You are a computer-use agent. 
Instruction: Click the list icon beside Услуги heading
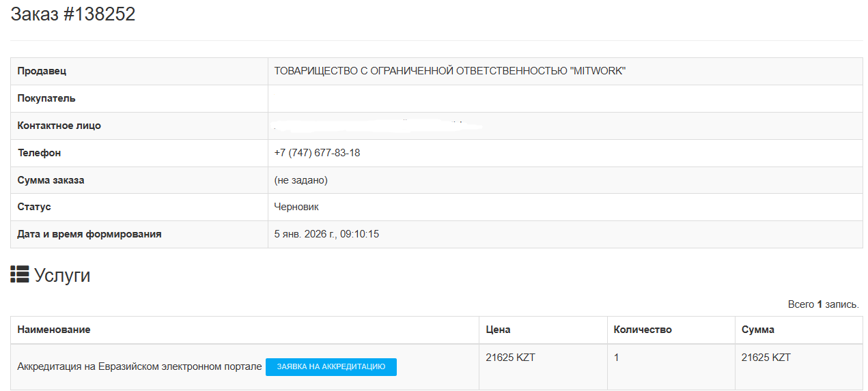(19, 275)
